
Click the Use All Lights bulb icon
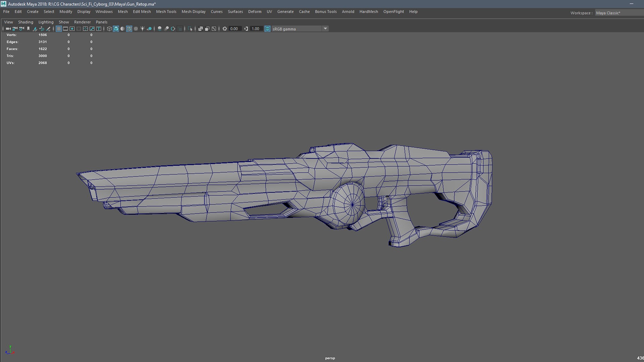[x=143, y=29]
